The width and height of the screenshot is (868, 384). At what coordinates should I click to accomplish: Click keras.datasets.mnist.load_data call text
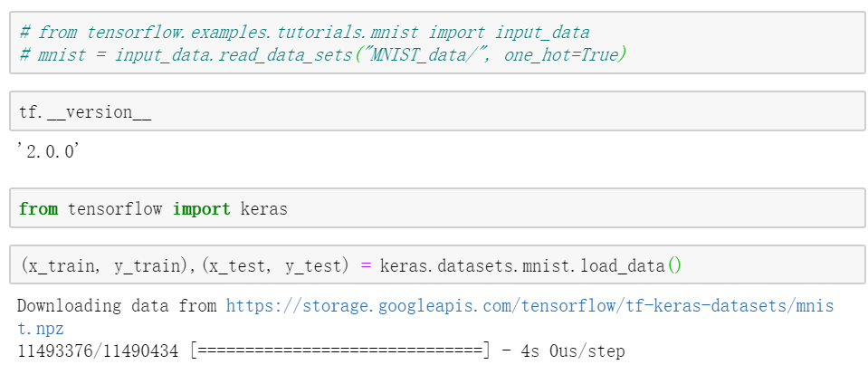click(x=523, y=266)
